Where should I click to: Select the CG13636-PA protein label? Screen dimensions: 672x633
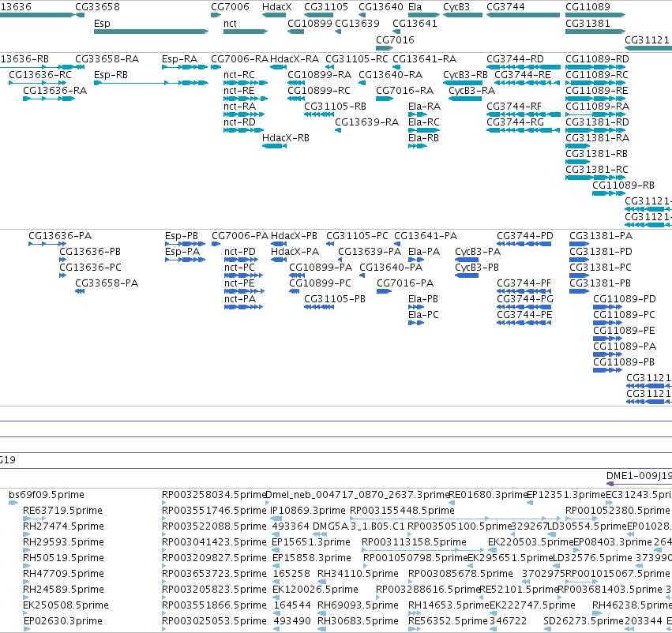pos(60,236)
